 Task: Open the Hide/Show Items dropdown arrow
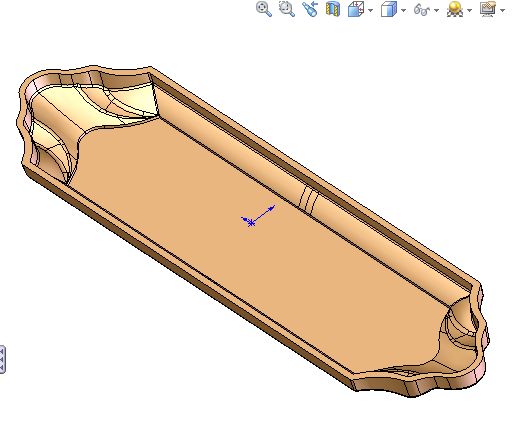(436, 10)
